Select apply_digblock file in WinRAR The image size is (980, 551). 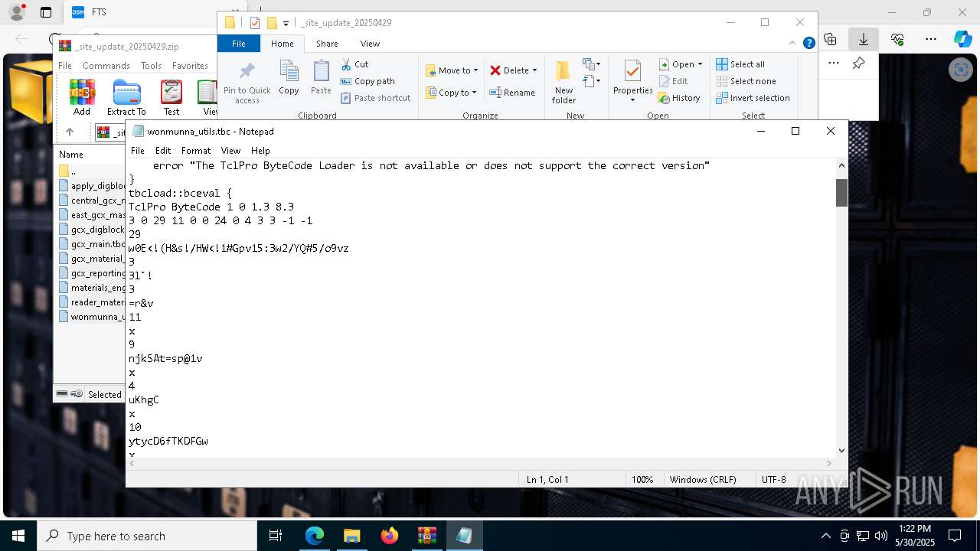(92, 186)
